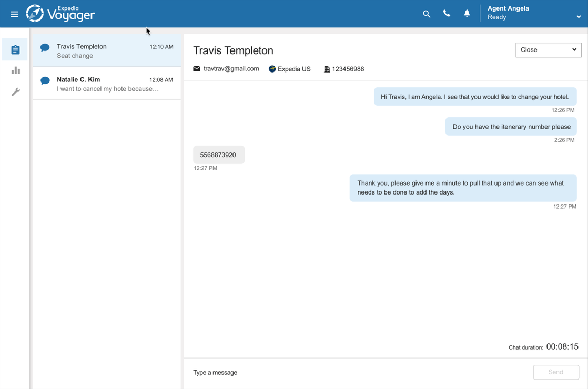Select the clipboard tasks sidebar icon
This screenshot has height=389, width=588.
pyautogui.click(x=15, y=50)
